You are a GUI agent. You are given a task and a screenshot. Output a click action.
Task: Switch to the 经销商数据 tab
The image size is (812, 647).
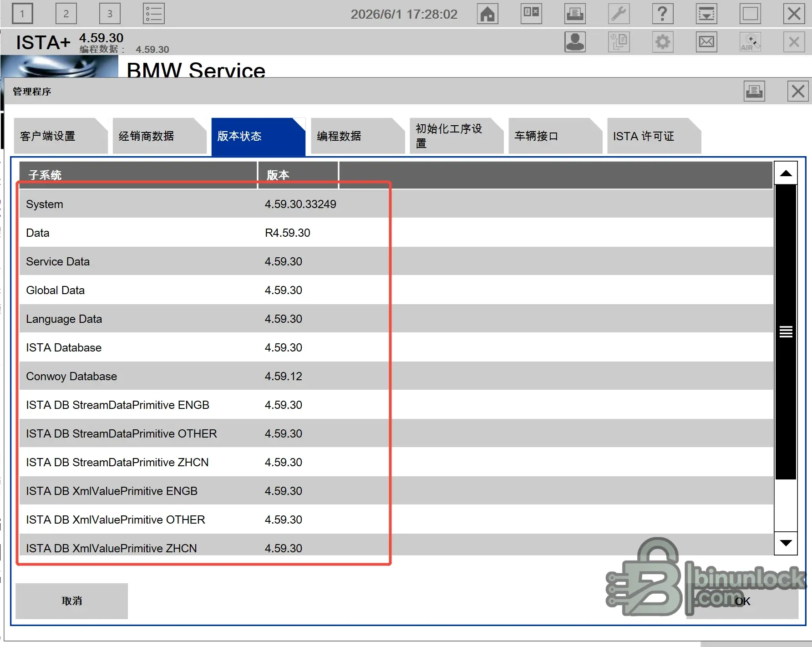coord(159,136)
